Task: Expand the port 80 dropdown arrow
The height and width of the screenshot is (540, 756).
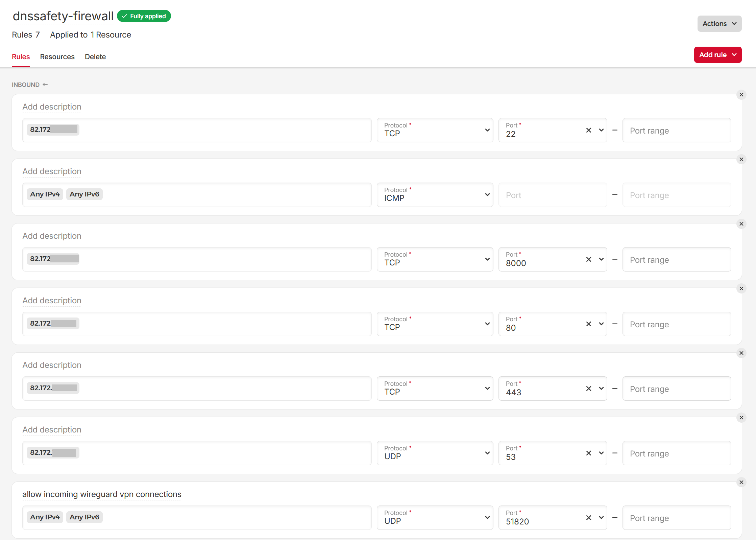Action: [601, 324]
